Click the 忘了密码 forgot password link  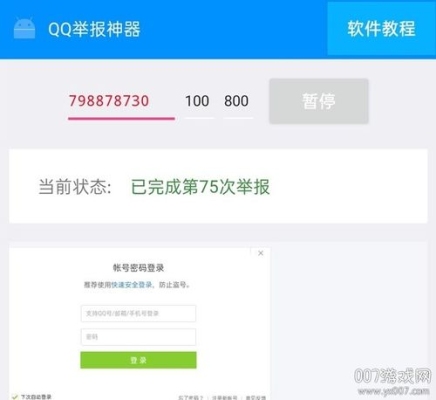(x=190, y=398)
